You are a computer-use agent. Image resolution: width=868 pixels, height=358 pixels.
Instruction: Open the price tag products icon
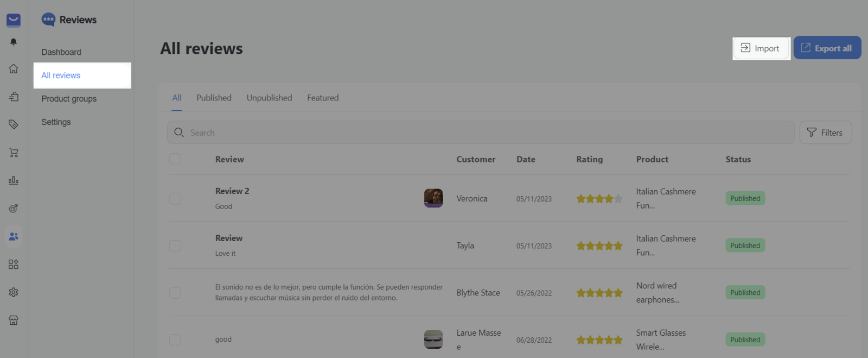[14, 124]
